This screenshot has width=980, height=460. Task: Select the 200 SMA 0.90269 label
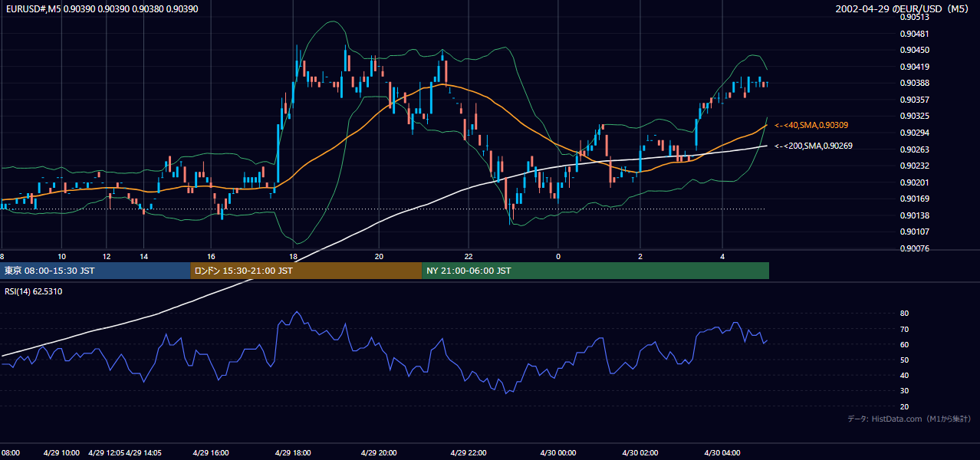(814, 146)
